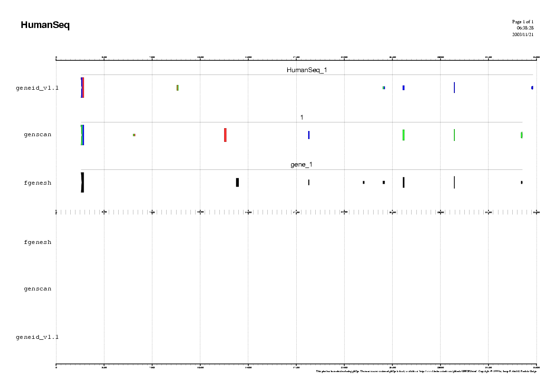Click the large red genscan exon block

pyautogui.click(x=225, y=135)
